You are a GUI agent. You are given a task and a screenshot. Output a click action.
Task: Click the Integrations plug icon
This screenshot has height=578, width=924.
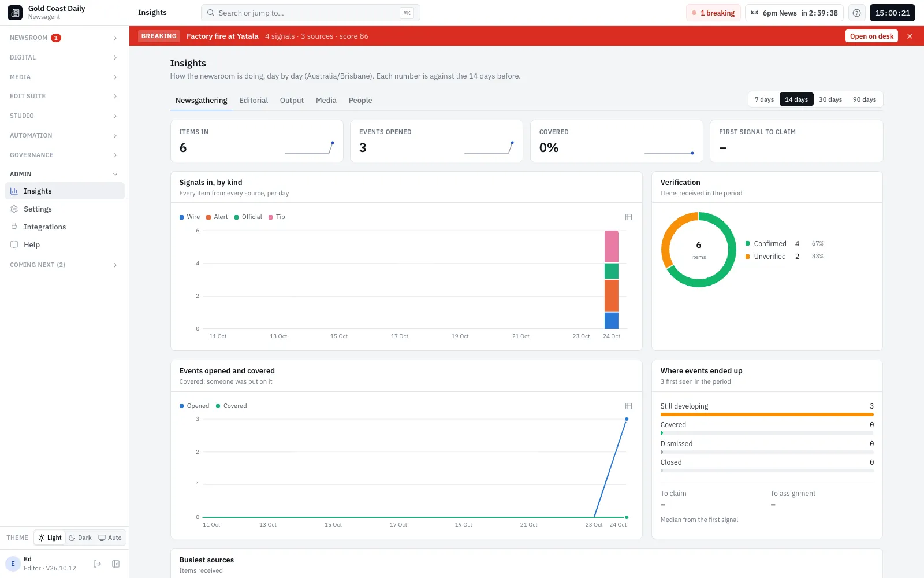pos(14,227)
